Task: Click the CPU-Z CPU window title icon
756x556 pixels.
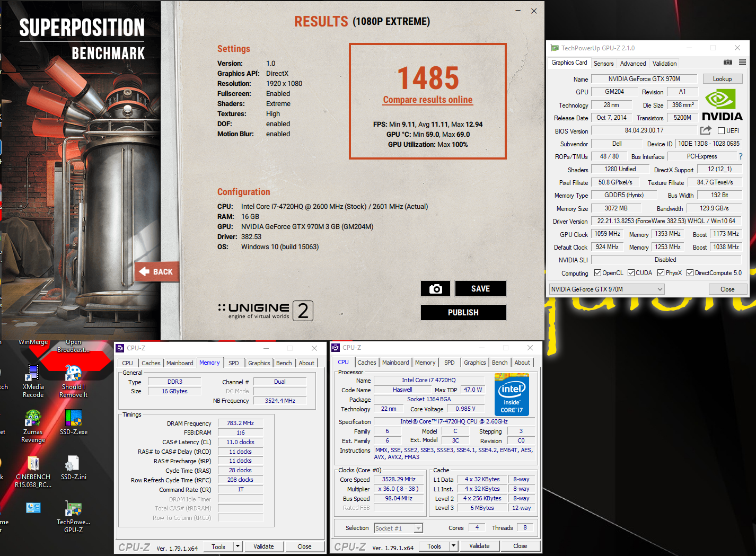Action: [x=336, y=348]
